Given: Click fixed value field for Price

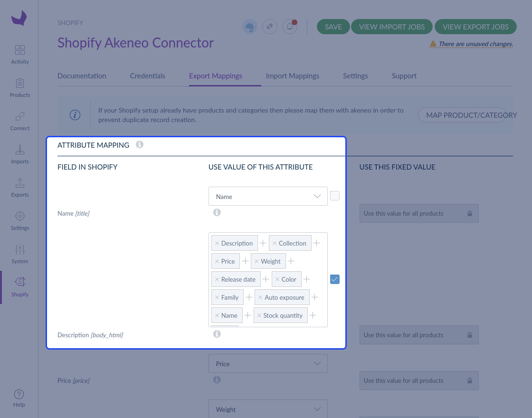Looking at the screenshot, I should click(419, 380).
